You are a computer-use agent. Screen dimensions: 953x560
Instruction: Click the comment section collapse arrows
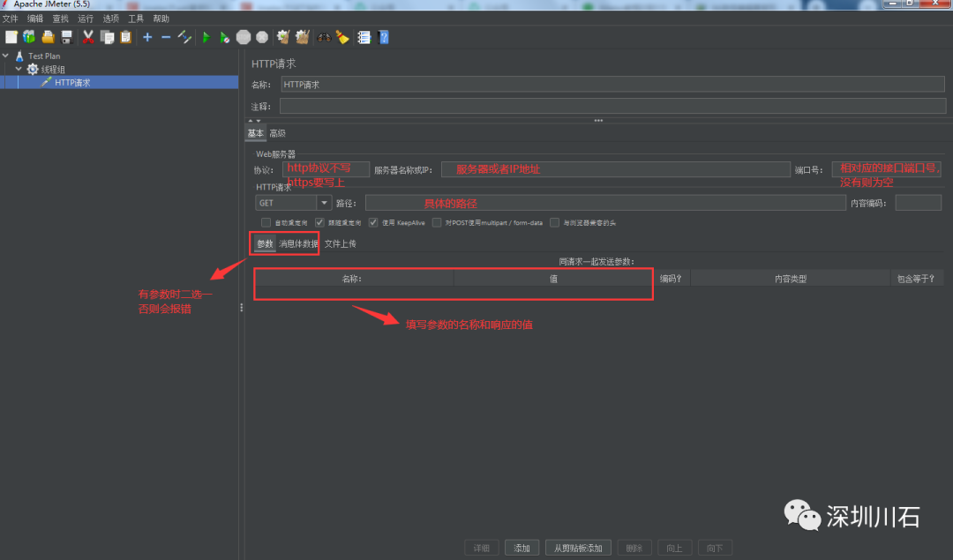[255, 120]
